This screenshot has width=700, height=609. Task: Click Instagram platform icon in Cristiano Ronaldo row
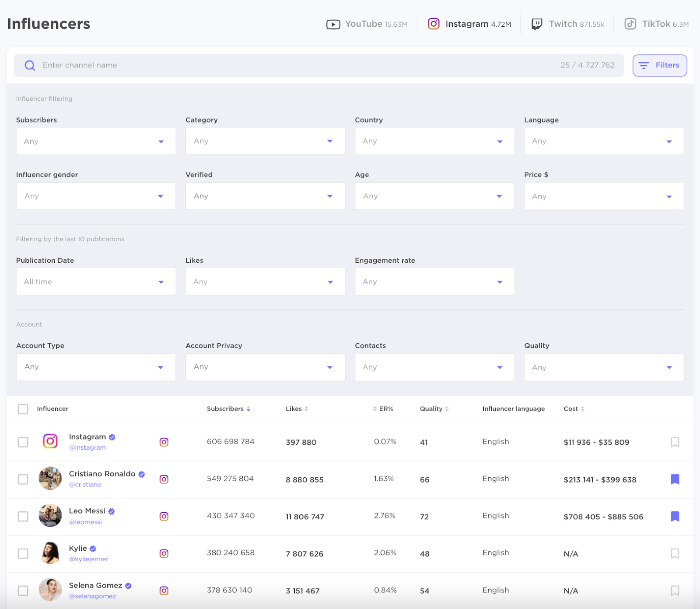(164, 479)
